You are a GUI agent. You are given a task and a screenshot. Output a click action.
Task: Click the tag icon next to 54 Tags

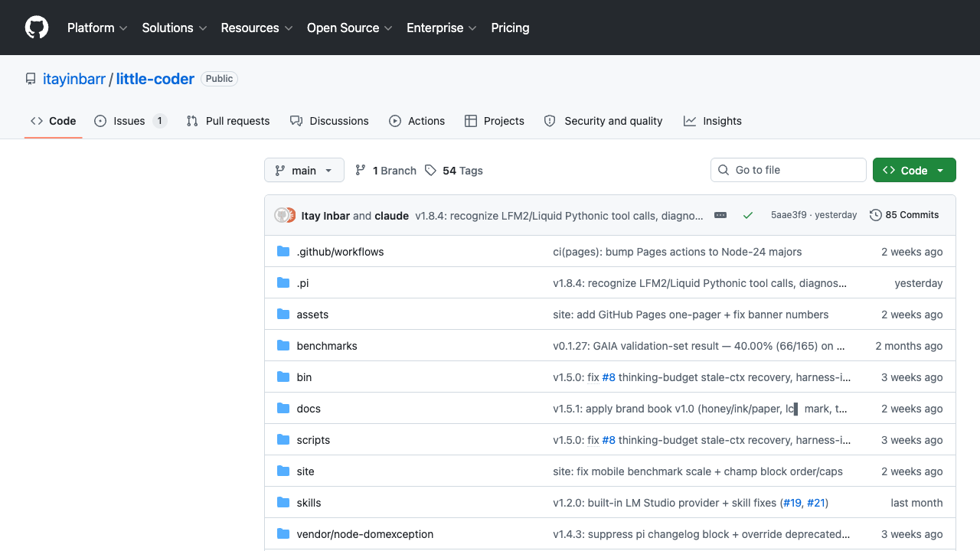click(431, 171)
